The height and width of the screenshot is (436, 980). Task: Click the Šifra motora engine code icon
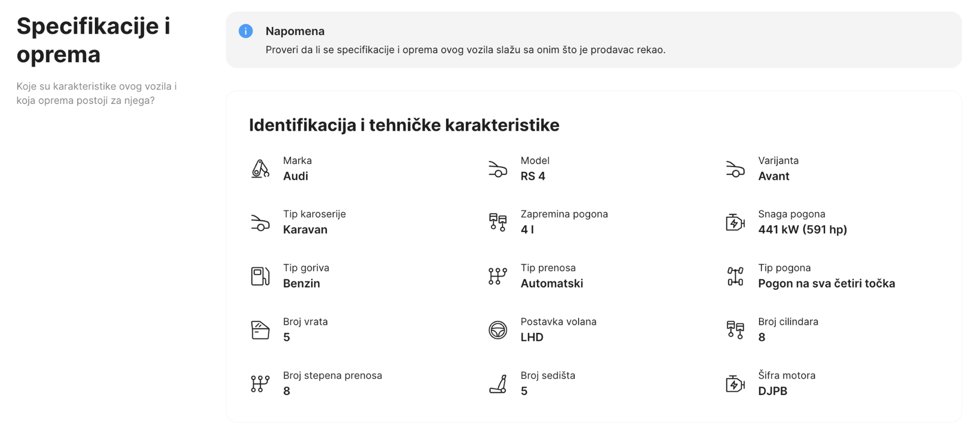[736, 384]
